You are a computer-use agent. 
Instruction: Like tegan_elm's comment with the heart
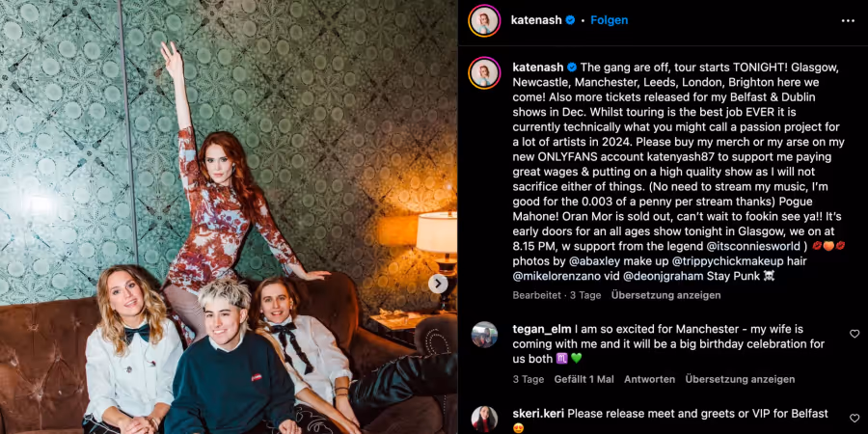[x=854, y=334]
